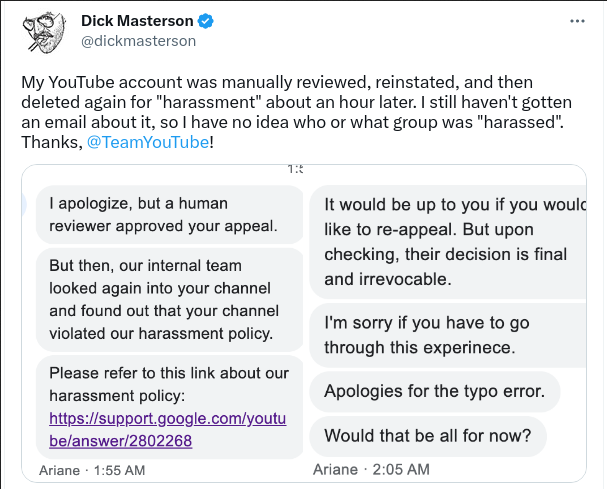
Task: Click the Ariane 2:05 AM timestamp
Action: point(371,470)
